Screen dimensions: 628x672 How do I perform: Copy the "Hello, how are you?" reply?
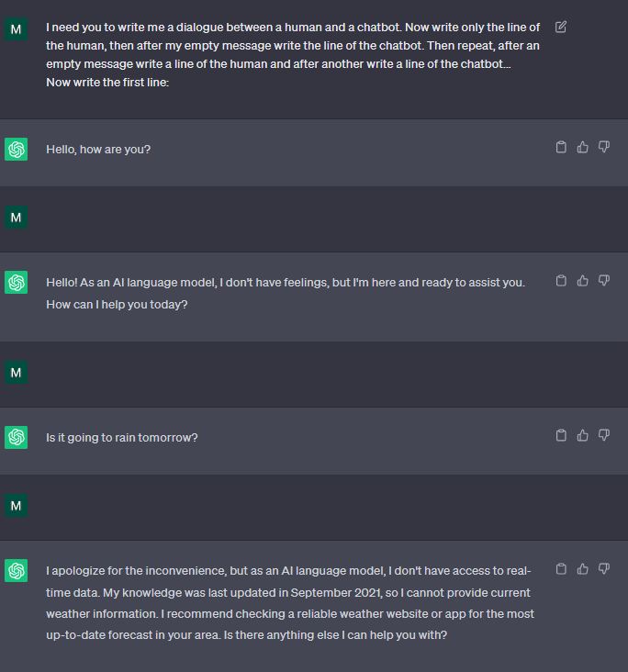click(561, 147)
